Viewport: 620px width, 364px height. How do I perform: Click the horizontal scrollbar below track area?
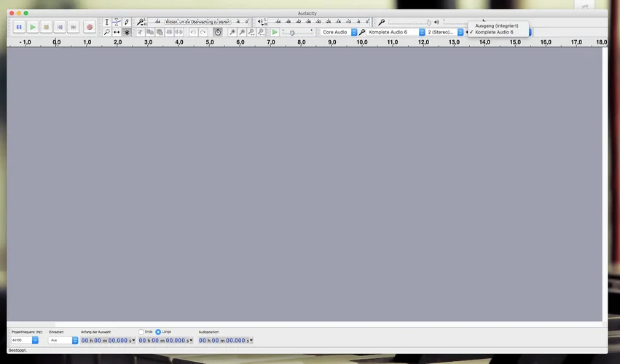[305, 324]
